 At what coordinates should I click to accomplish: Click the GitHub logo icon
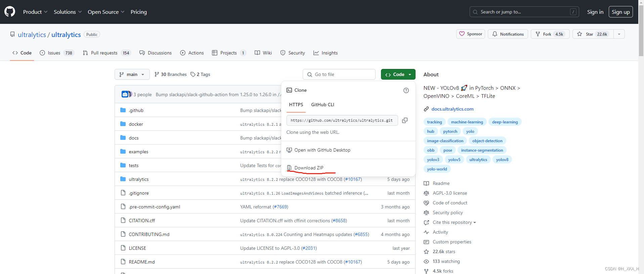(x=10, y=12)
